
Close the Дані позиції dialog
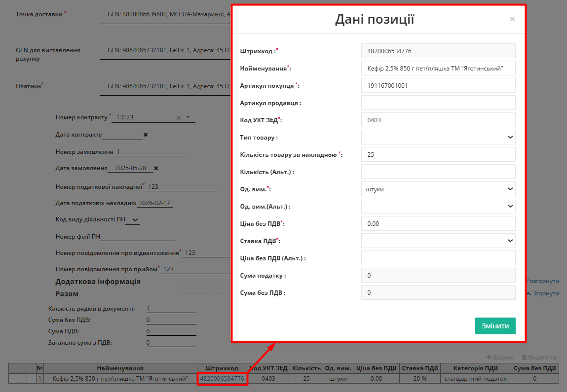coord(512,19)
